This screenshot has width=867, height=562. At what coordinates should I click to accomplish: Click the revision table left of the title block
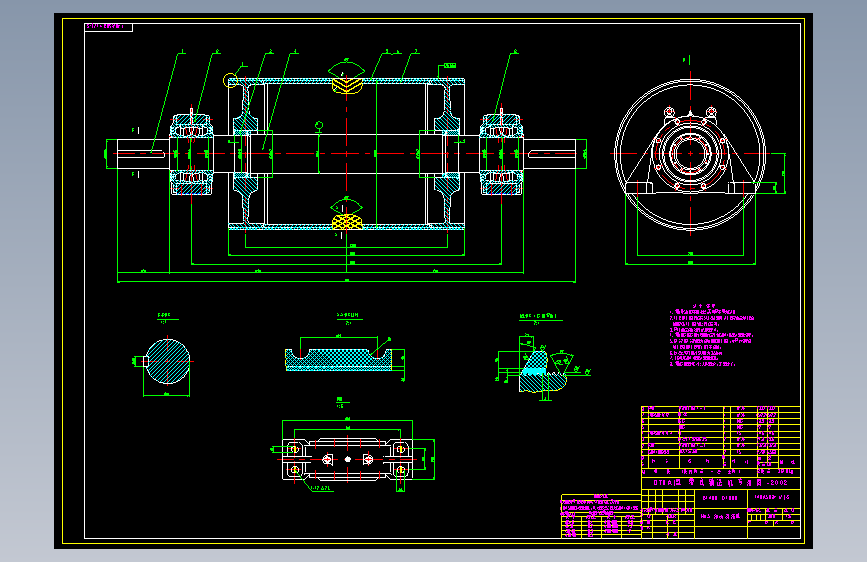pos(601,516)
